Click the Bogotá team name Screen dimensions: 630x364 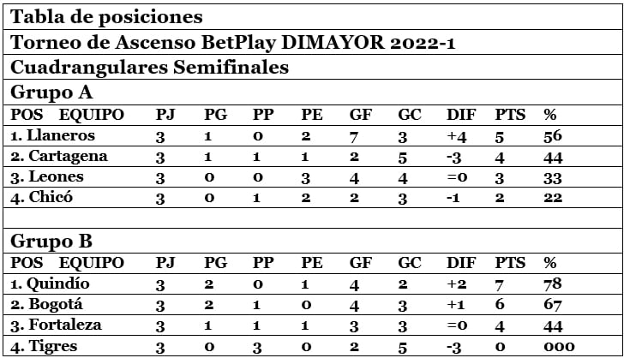pos(57,305)
